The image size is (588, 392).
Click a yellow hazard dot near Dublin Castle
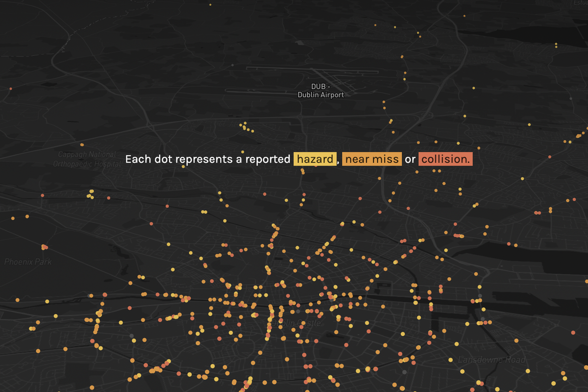click(297, 335)
